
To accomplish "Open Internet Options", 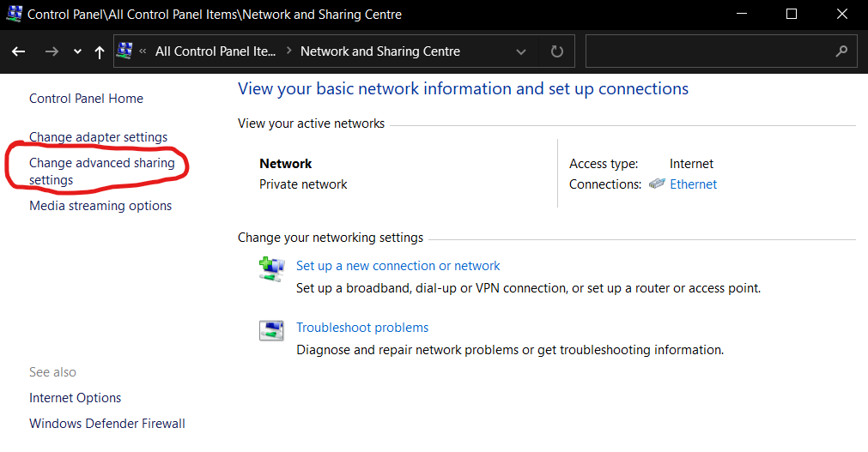I will click(x=76, y=398).
